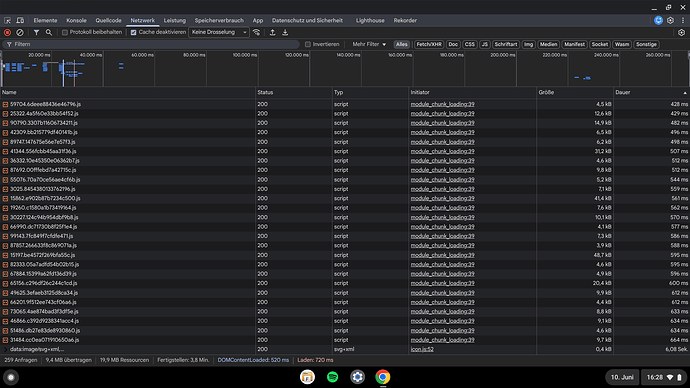Open DevTools main settings gear
Screen dimensions: 690x388
[x=670, y=21]
